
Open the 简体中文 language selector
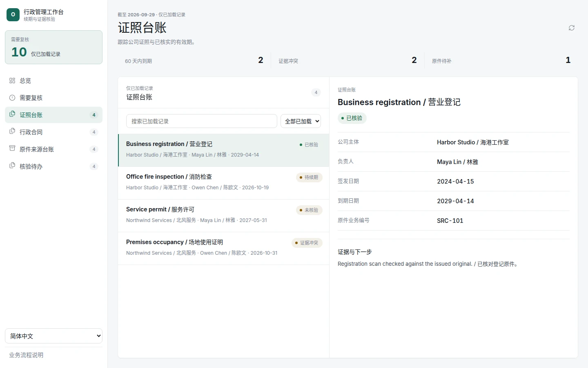(x=53, y=336)
